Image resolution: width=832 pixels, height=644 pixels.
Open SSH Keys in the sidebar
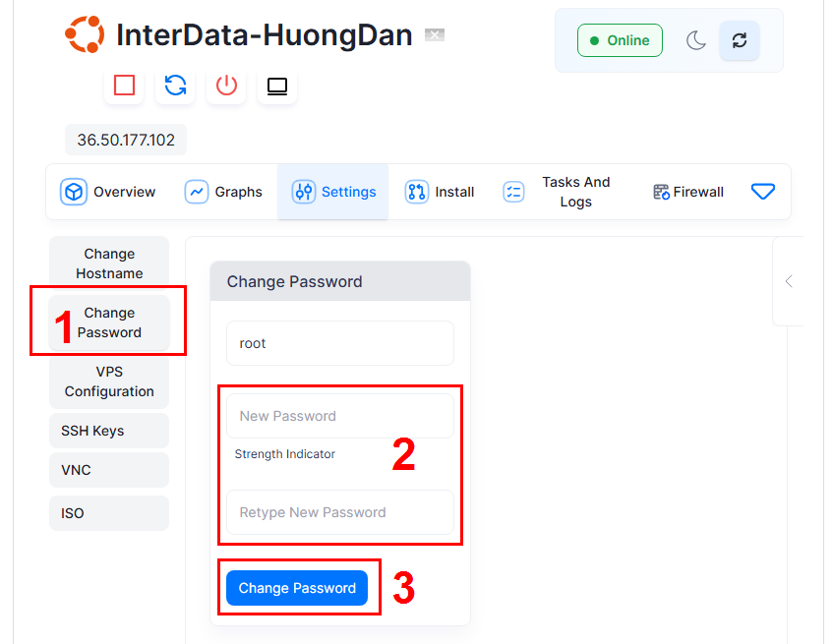109,431
